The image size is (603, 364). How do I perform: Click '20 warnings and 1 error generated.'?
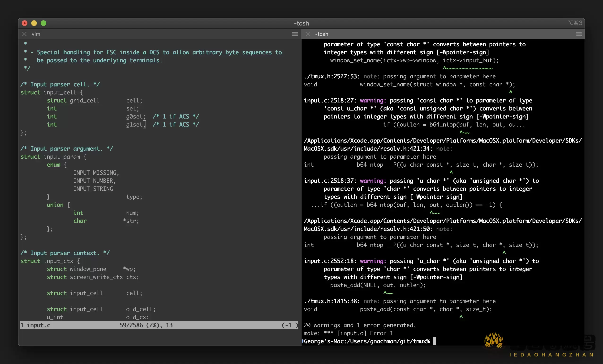tap(360, 325)
